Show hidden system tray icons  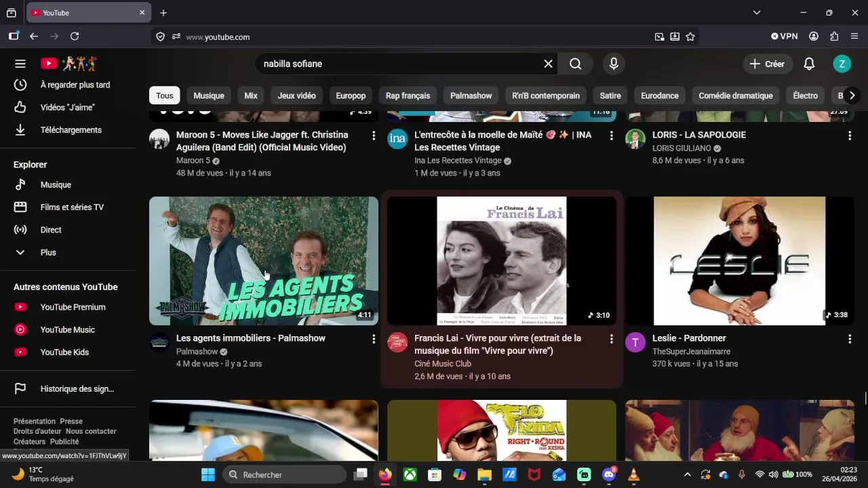pos(687,474)
